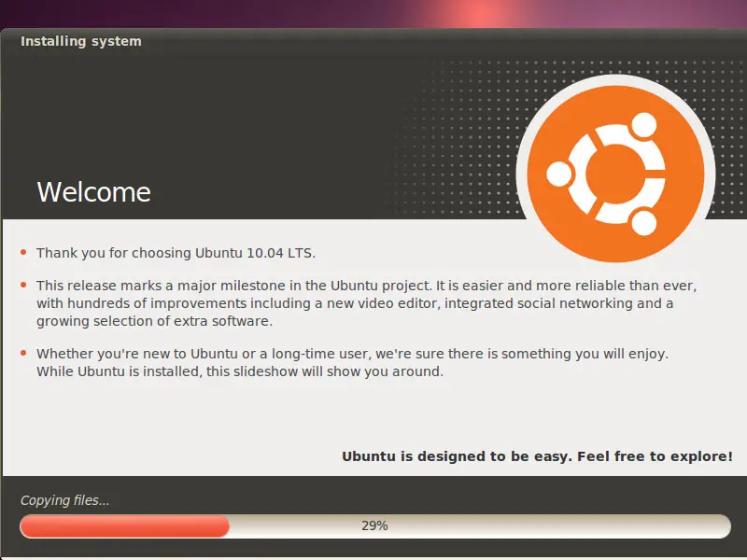Click the 29% label on the progress bar
747x560 pixels.
click(x=374, y=525)
